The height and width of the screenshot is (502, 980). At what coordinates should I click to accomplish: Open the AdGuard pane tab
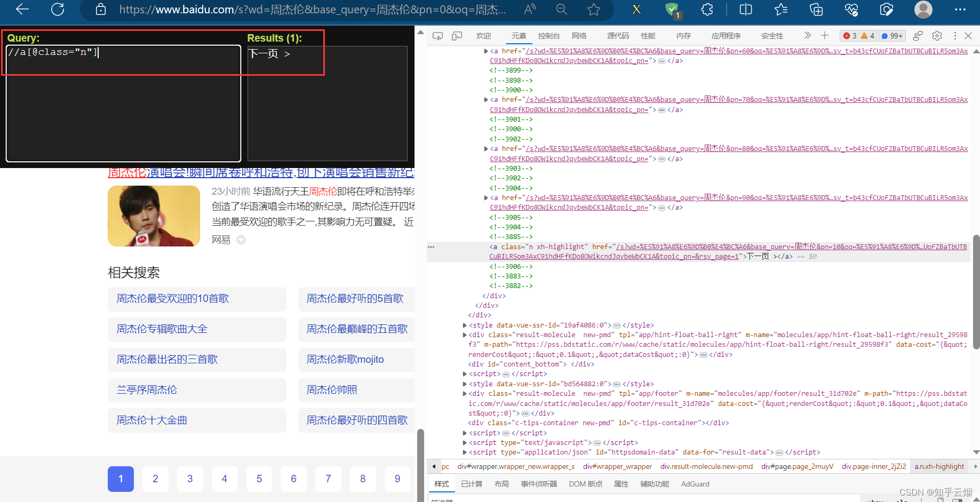[x=695, y=484]
